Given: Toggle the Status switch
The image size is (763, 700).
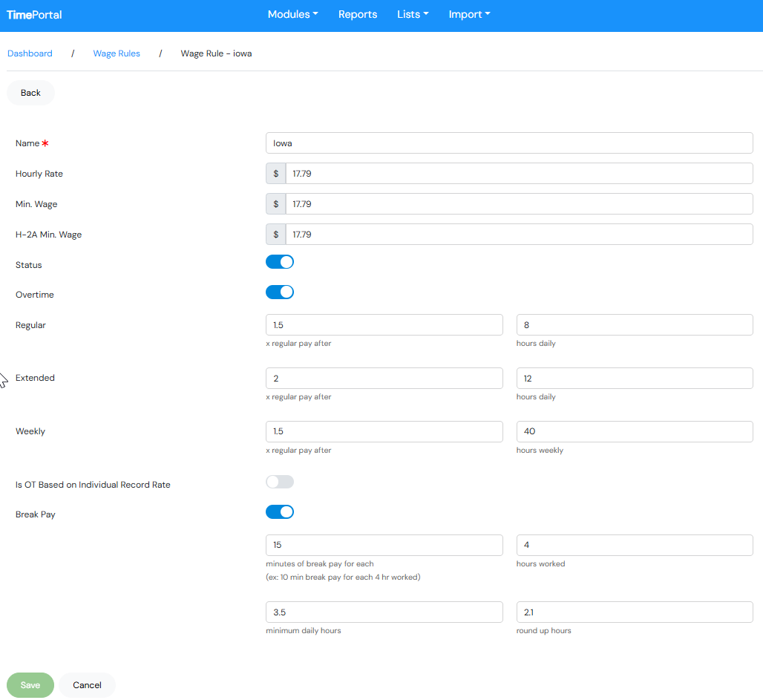Looking at the screenshot, I should (x=280, y=262).
